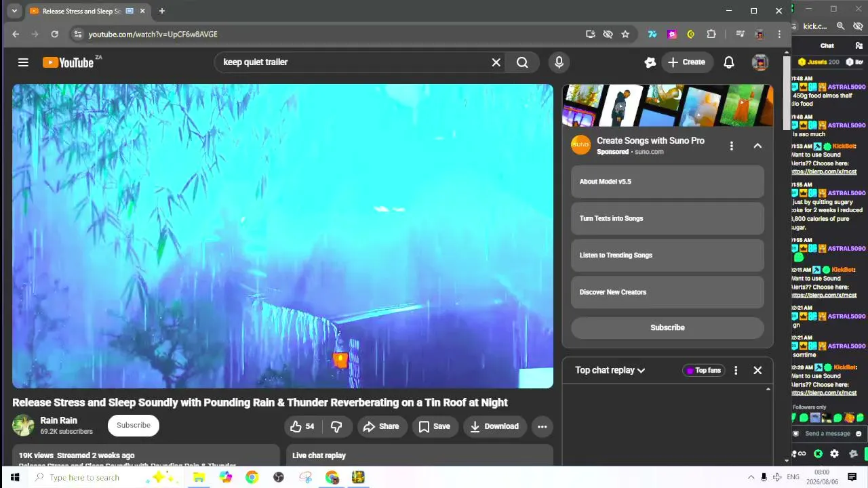Close the Top chat replay panel

point(757,370)
